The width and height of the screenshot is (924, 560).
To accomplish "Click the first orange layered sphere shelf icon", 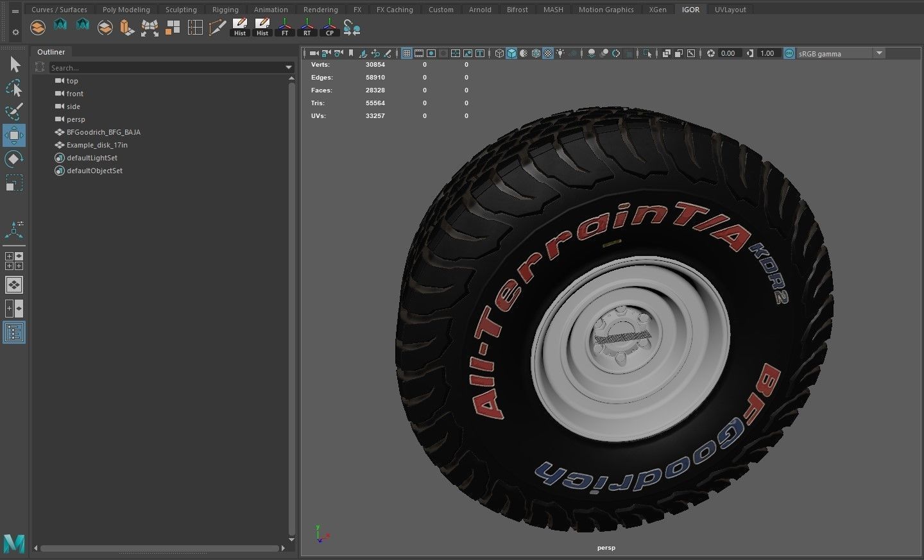I will (x=38, y=28).
